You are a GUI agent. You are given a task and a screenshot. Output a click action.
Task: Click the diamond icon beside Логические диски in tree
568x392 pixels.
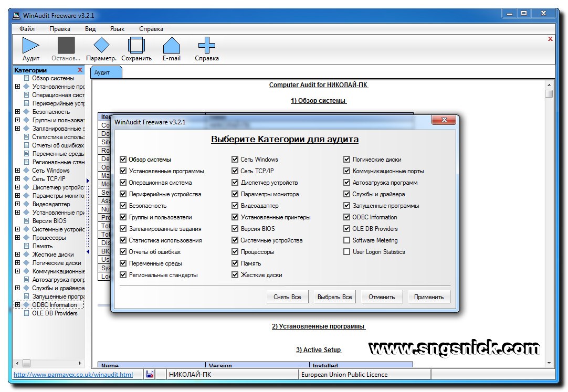point(26,263)
